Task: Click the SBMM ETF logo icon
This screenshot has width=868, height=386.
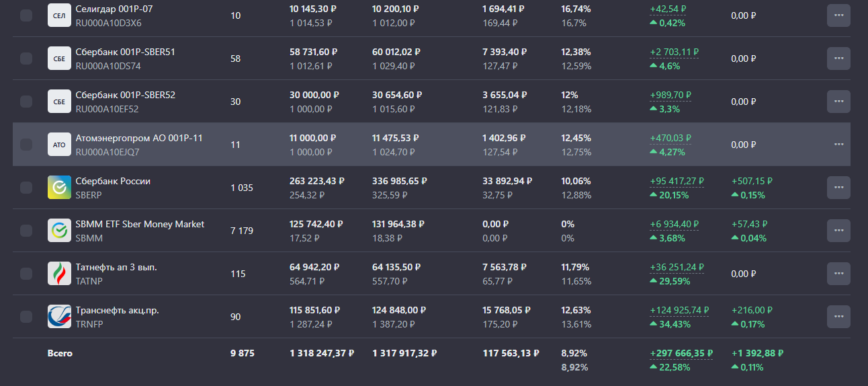Action: (x=59, y=231)
